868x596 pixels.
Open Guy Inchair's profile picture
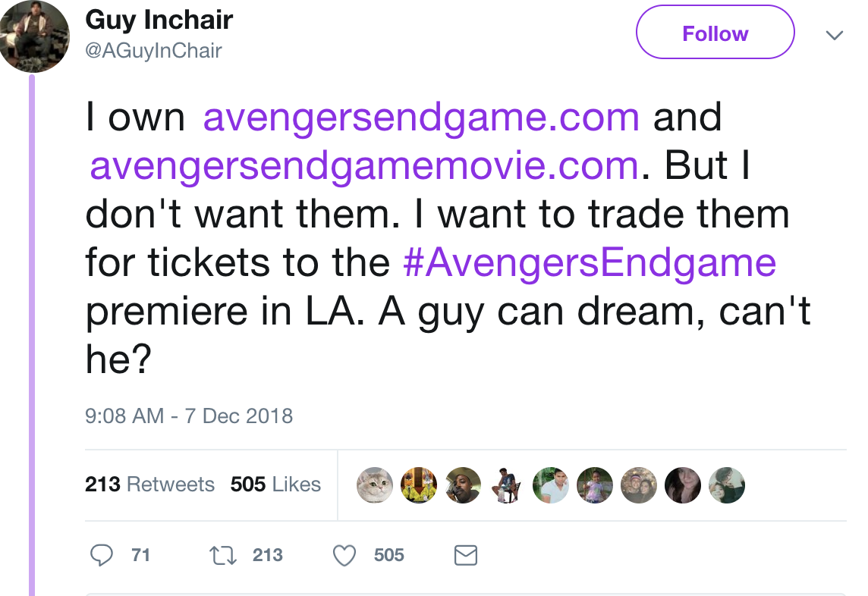coord(34,36)
